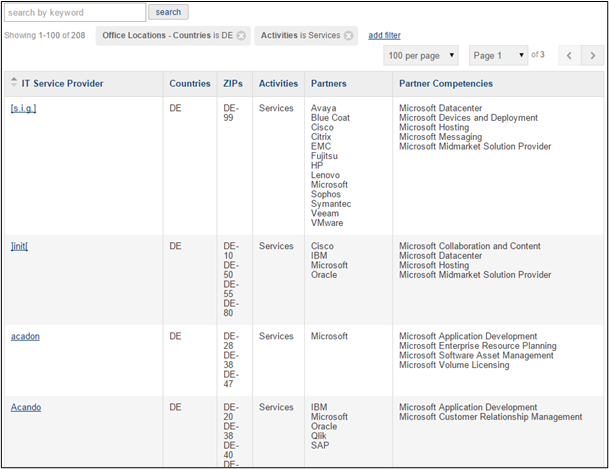Click Qlik in Acando partners

coord(318,436)
